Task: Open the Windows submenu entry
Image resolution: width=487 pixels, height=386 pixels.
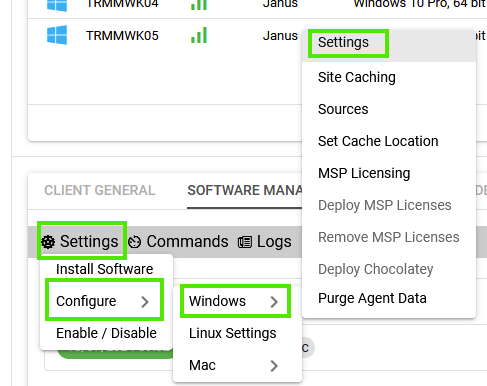Action: click(x=237, y=301)
